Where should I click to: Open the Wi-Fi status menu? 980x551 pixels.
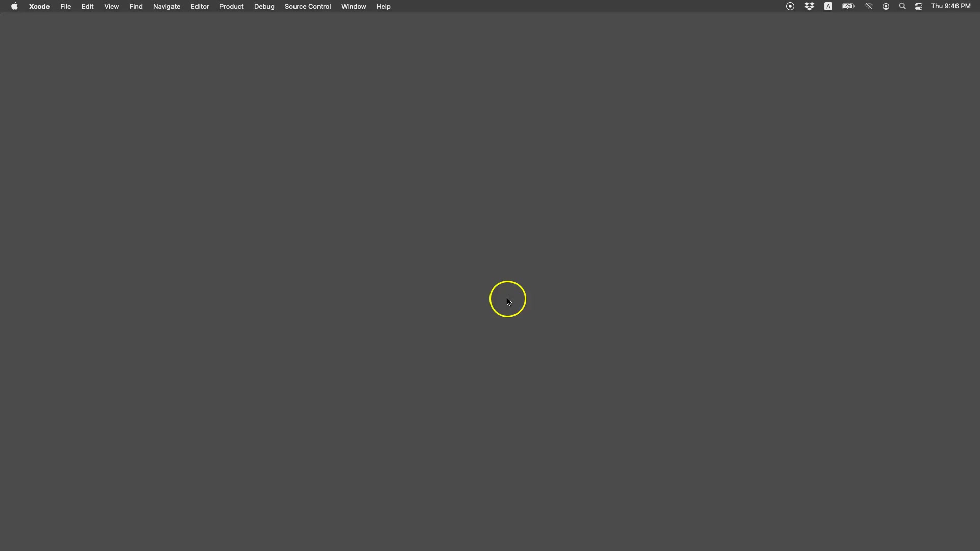pos(868,6)
